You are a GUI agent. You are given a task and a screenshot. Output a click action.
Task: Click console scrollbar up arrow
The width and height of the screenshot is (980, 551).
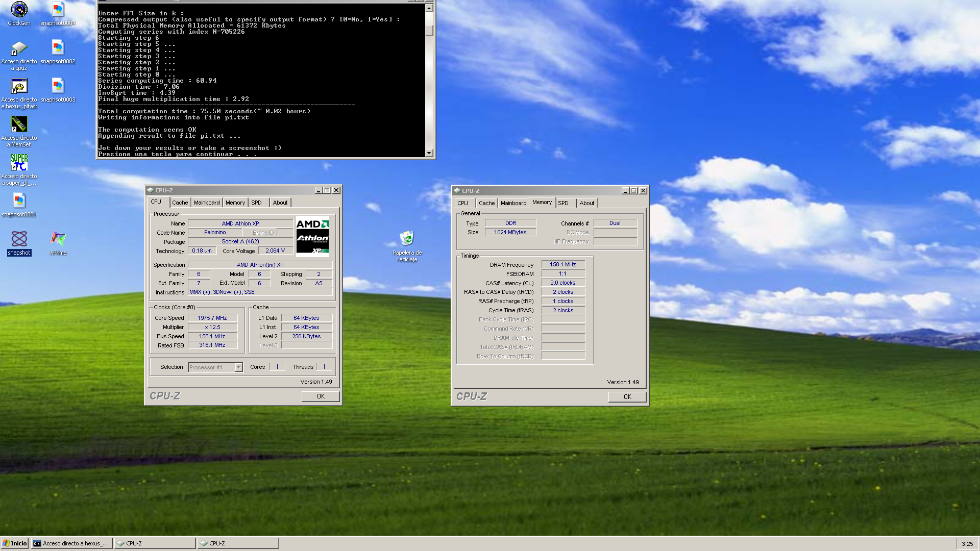tap(429, 8)
